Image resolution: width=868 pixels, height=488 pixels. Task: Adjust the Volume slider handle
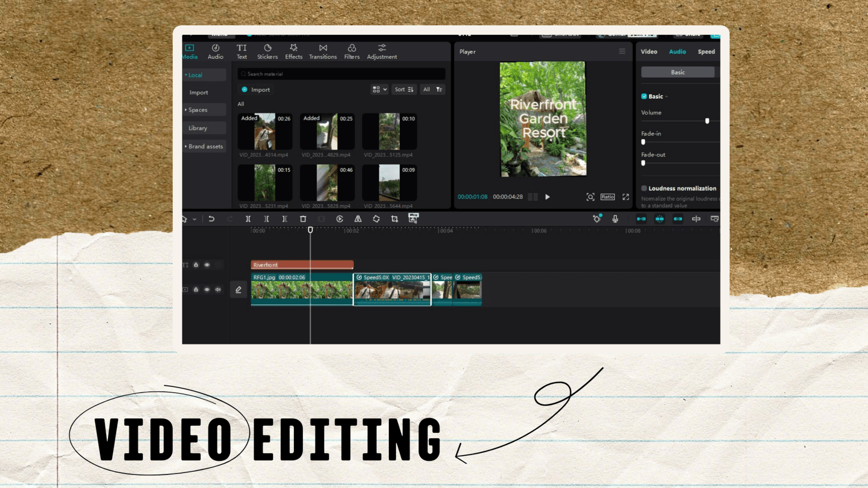coord(707,121)
